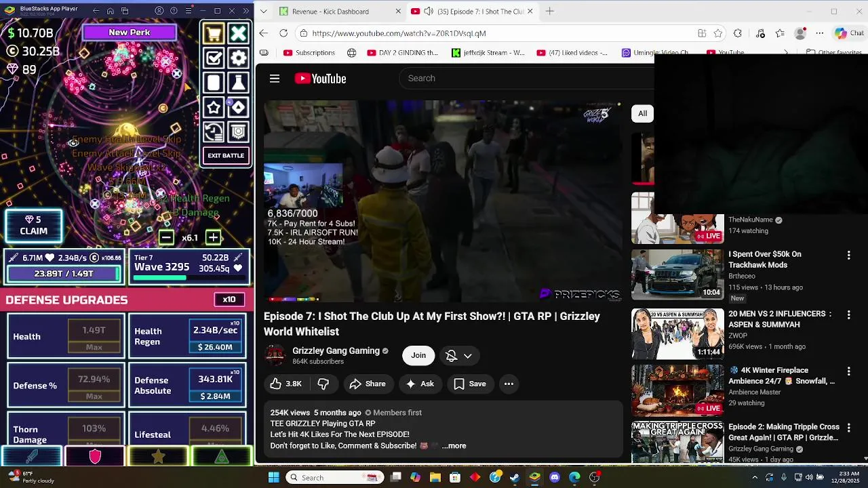This screenshot has width=868, height=488.
Task: Click the Ask button under video
Action: pos(420,384)
